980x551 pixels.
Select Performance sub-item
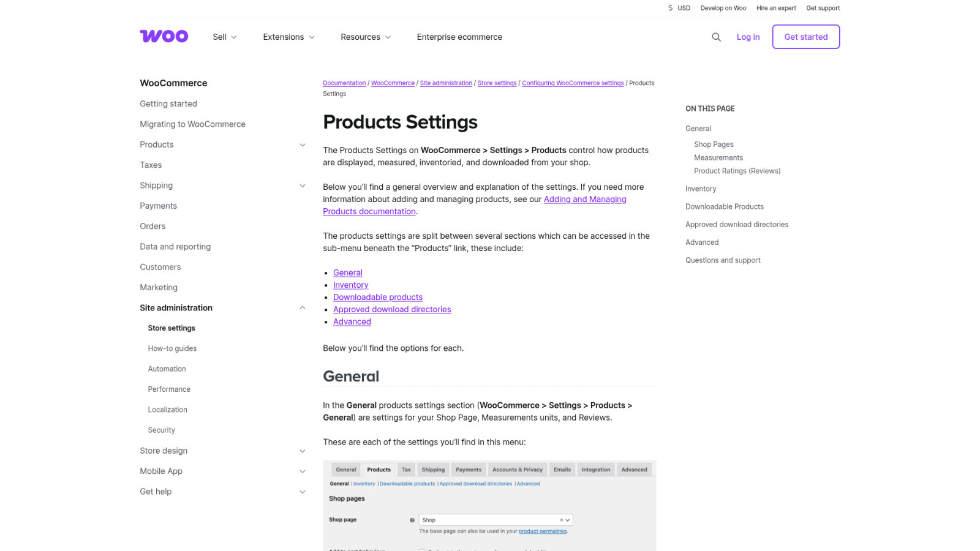[169, 389]
